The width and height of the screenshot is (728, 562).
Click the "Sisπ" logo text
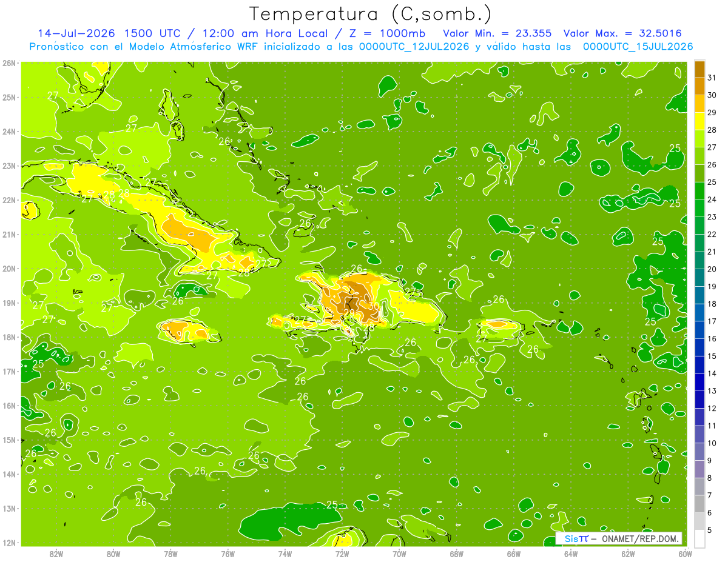coord(576,539)
